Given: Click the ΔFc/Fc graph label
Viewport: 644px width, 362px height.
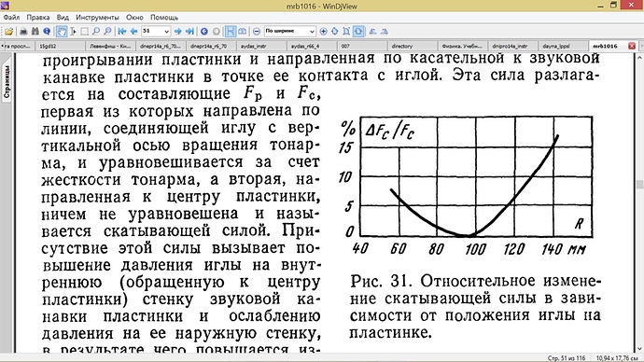Looking at the screenshot, I should [390, 132].
